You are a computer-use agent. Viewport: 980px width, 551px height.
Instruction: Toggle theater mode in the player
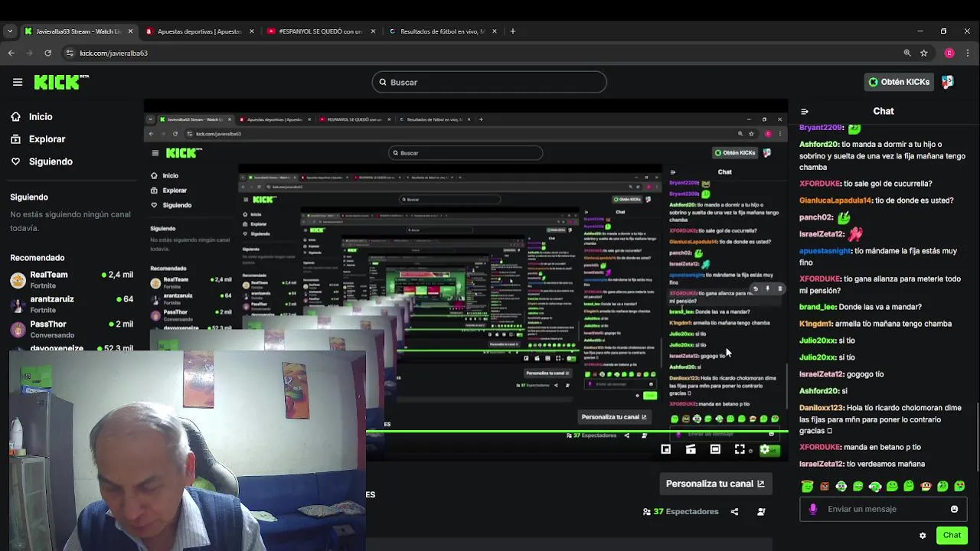point(715,449)
